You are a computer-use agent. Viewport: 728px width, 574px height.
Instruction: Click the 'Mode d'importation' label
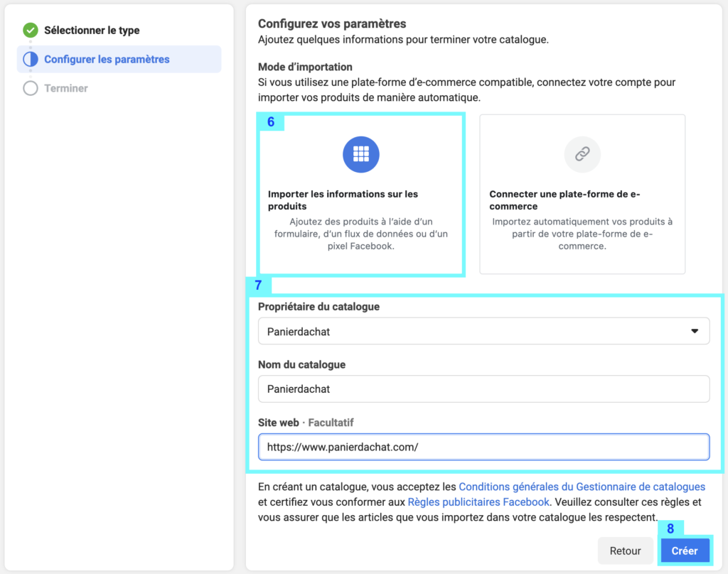305,67
